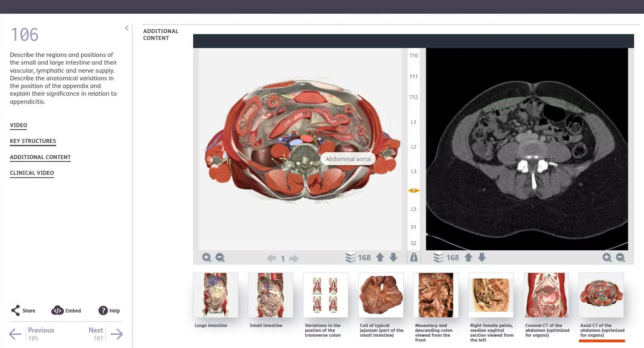Image resolution: width=644 pixels, height=348 pixels.
Task: Jump to S2 vertebral level
Action: [x=414, y=243]
